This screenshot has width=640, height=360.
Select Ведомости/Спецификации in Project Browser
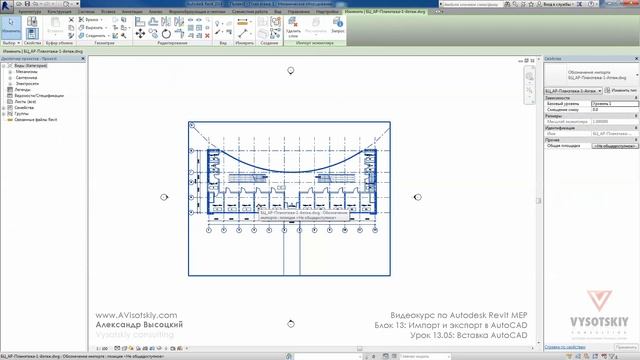click(39, 96)
